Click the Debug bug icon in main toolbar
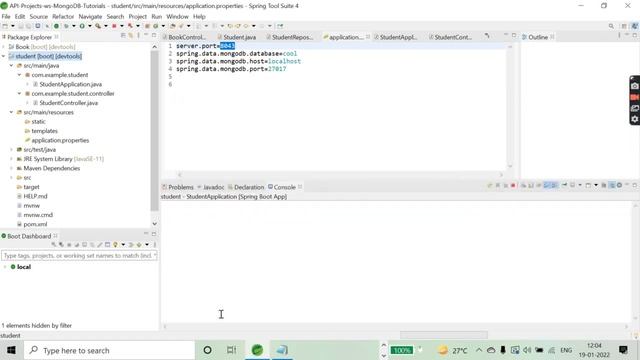This screenshot has width=640, height=360. click(66, 26)
